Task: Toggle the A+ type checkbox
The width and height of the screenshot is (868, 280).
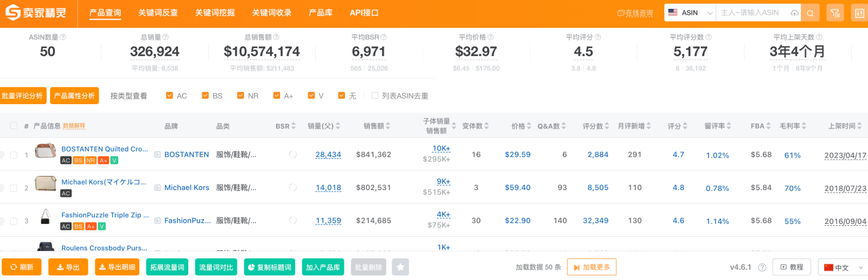Action: 277,95
